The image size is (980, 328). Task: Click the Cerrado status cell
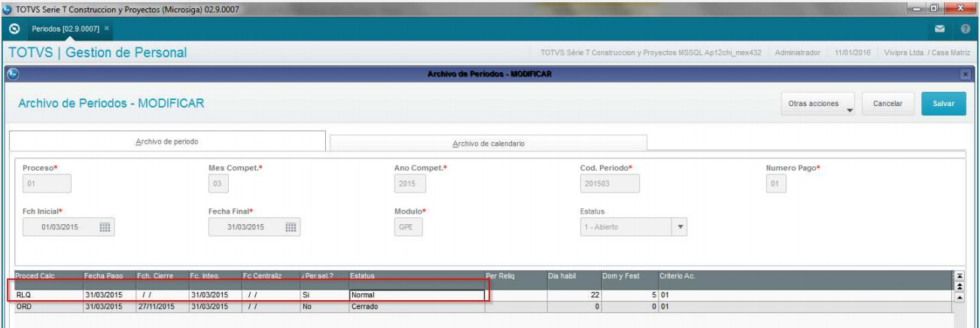416,307
